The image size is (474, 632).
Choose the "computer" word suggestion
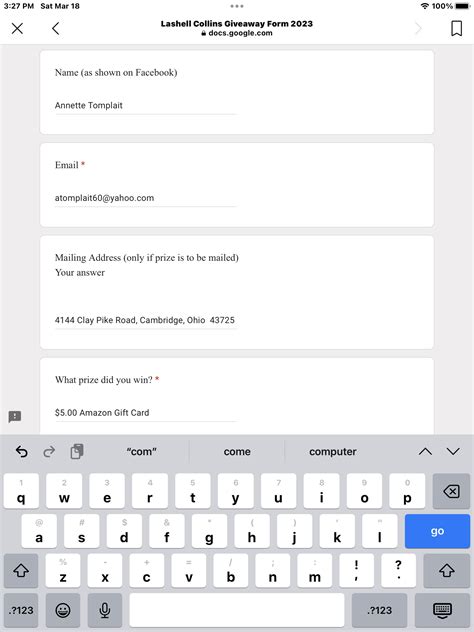point(333,452)
